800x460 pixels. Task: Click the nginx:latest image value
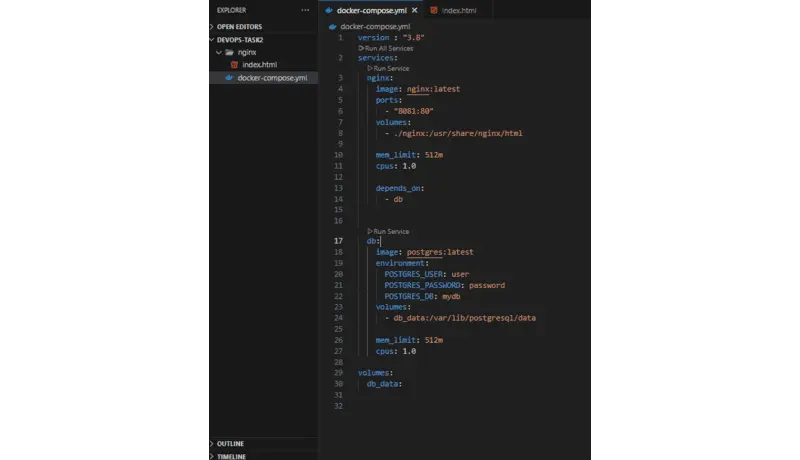(x=433, y=89)
